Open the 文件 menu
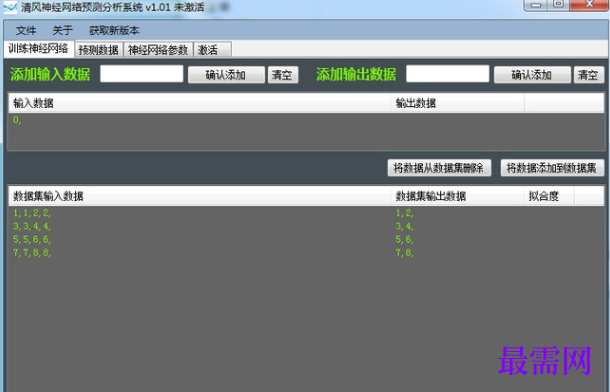610x392 pixels. pos(26,30)
